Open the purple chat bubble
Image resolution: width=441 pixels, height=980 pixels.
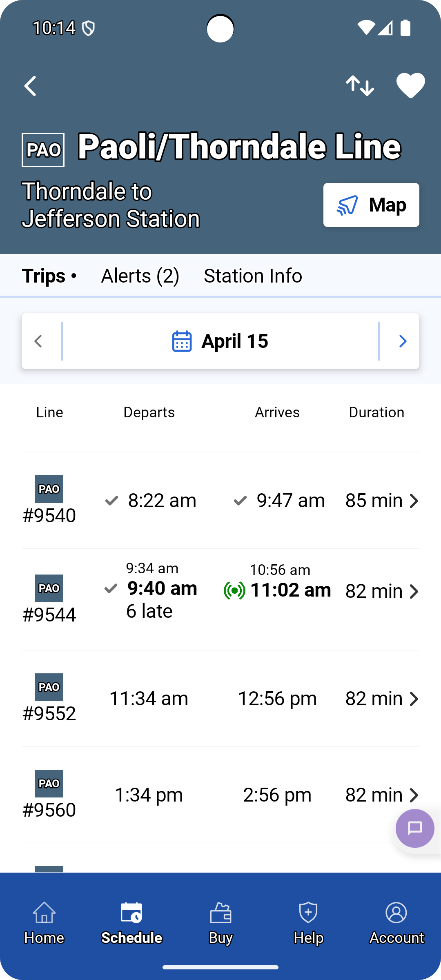coord(414,828)
